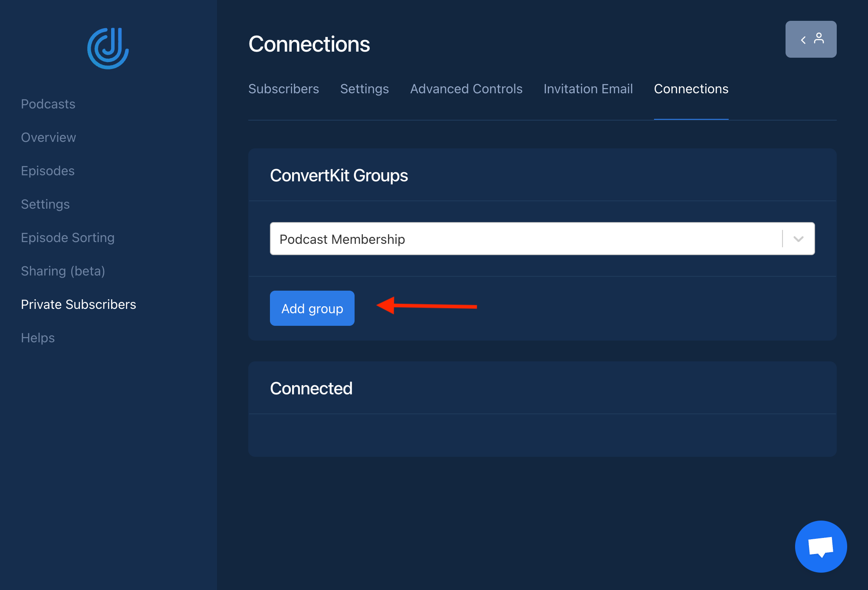
Task: Open Episode Sorting in the sidebar
Action: 68,238
